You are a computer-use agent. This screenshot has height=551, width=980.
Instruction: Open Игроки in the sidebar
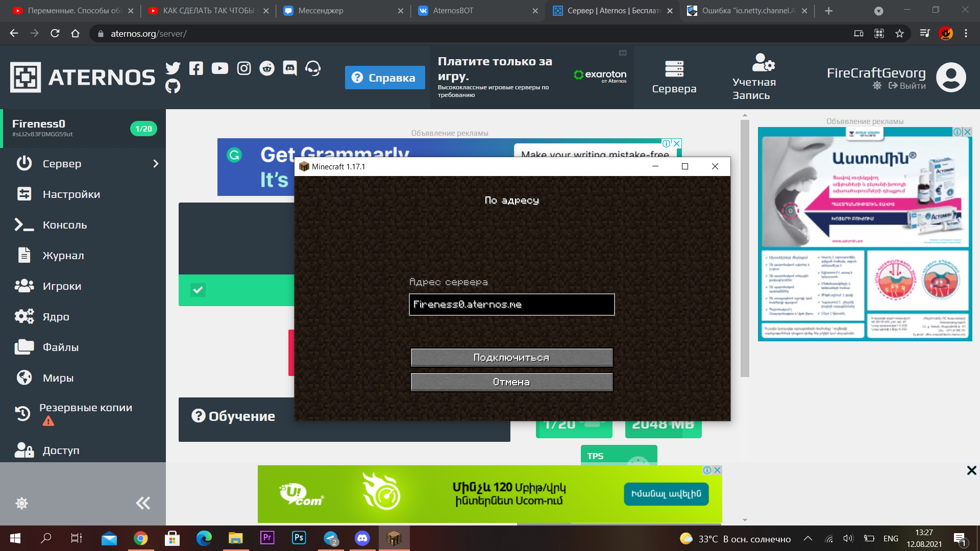[x=62, y=286]
